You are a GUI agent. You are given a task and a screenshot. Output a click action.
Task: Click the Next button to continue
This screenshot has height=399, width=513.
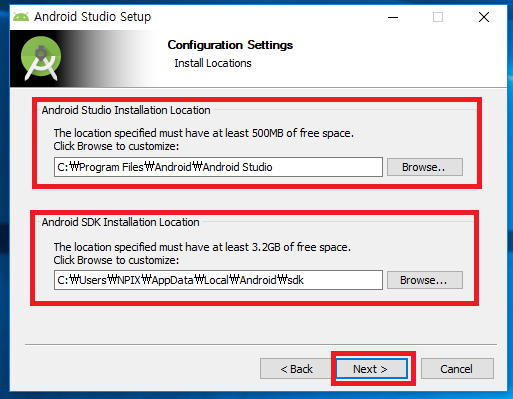pos(372,369)
